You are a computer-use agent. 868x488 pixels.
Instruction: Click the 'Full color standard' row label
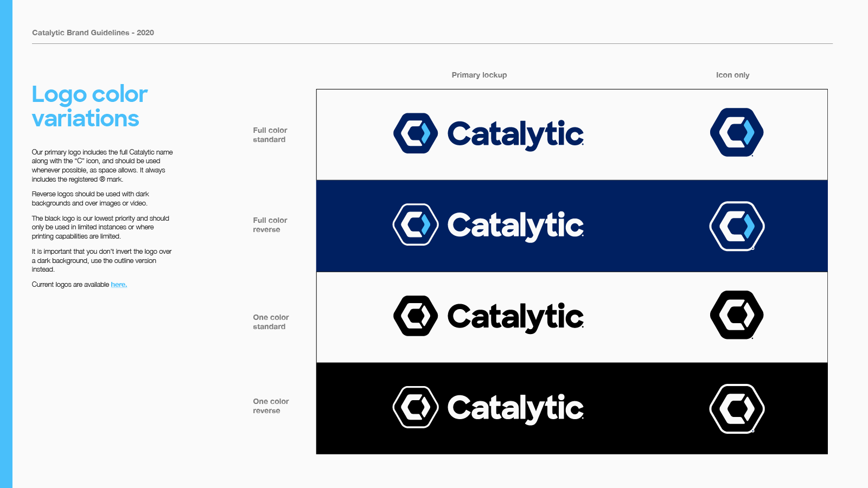(x=270, y=135)
